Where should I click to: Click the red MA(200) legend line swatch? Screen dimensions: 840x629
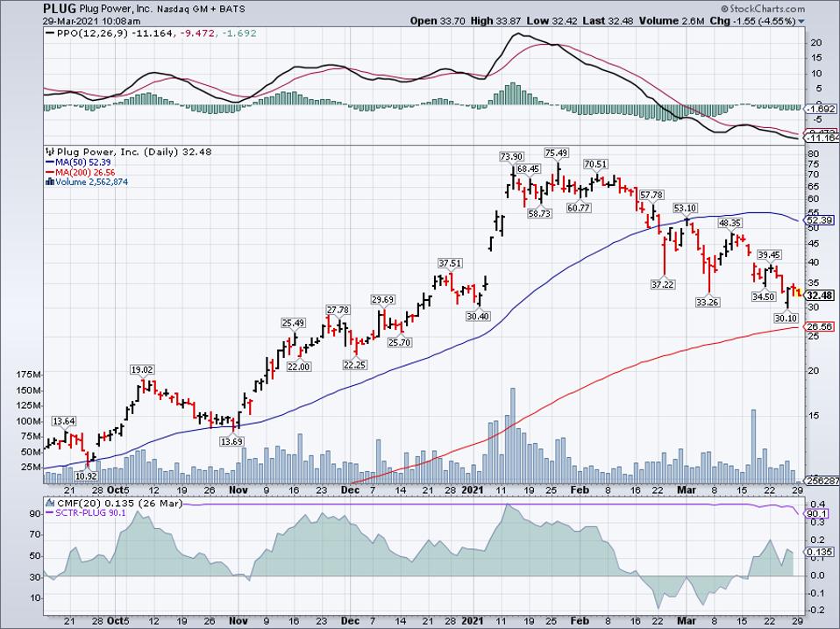click(50, 173)
